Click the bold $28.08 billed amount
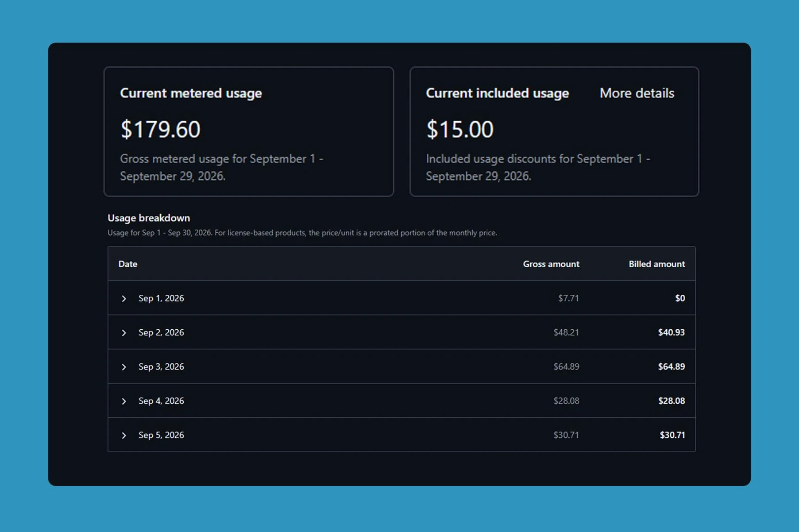This screenshot has width=799, height=532. [672, 401]
